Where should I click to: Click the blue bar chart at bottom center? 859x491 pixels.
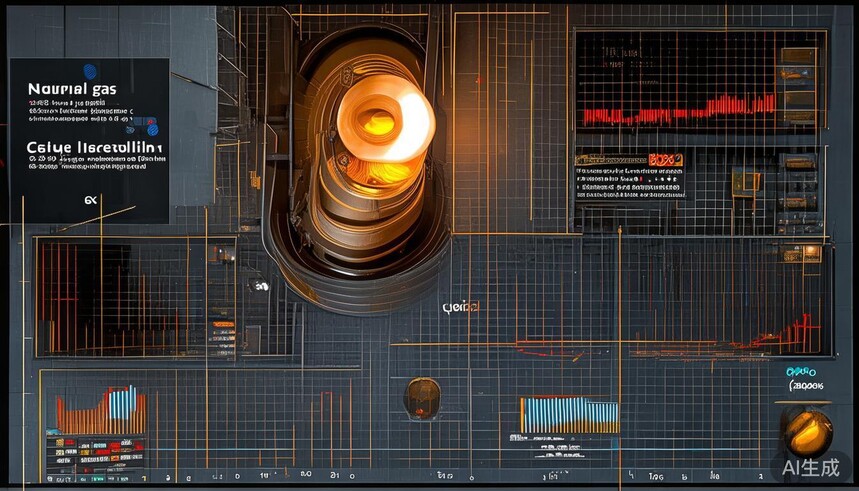pos(569,413)
